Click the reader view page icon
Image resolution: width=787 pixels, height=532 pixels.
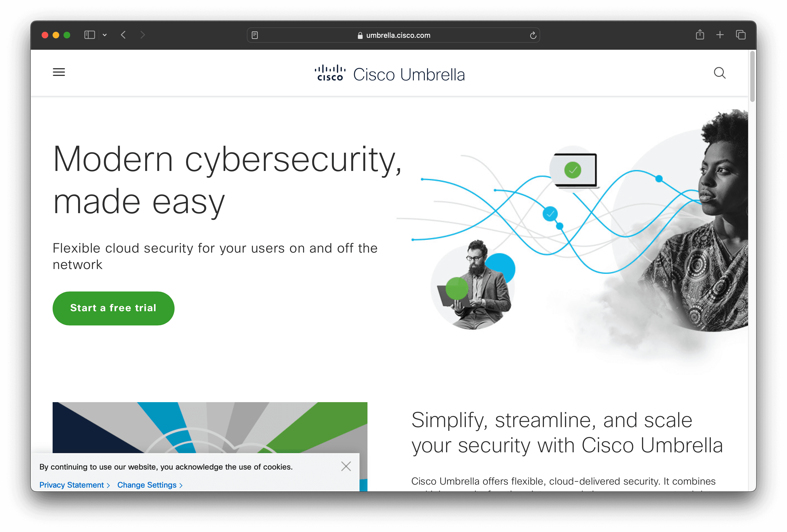[255, 35]
